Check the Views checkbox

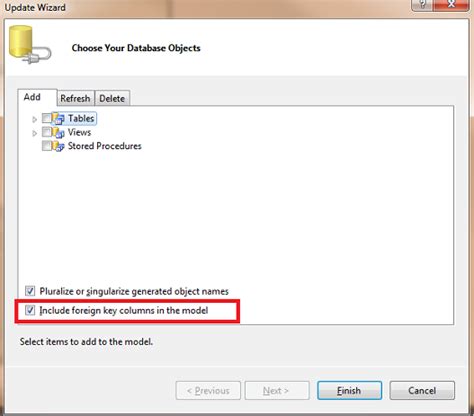pyautogui.click(x=47, y=132)
